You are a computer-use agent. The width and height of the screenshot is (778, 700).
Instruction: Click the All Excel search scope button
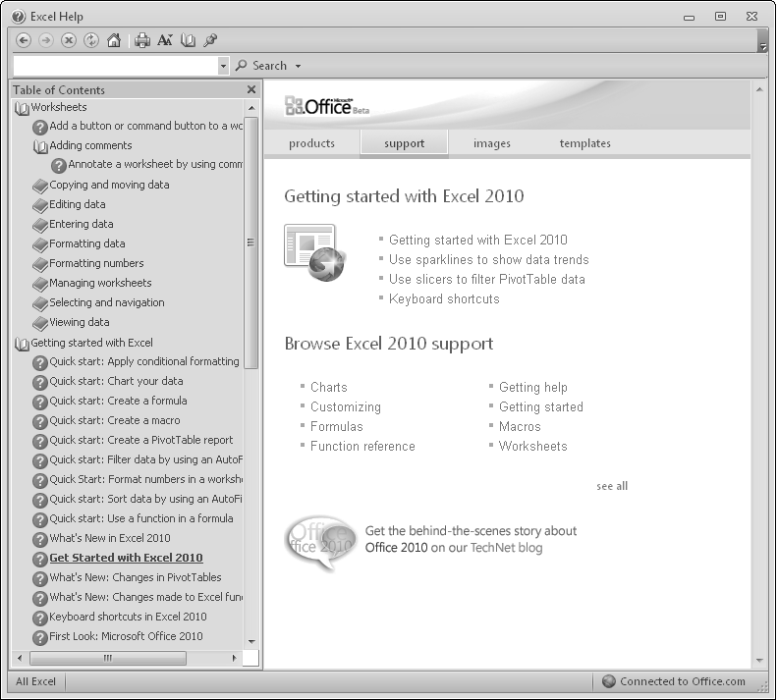[35, 681]
